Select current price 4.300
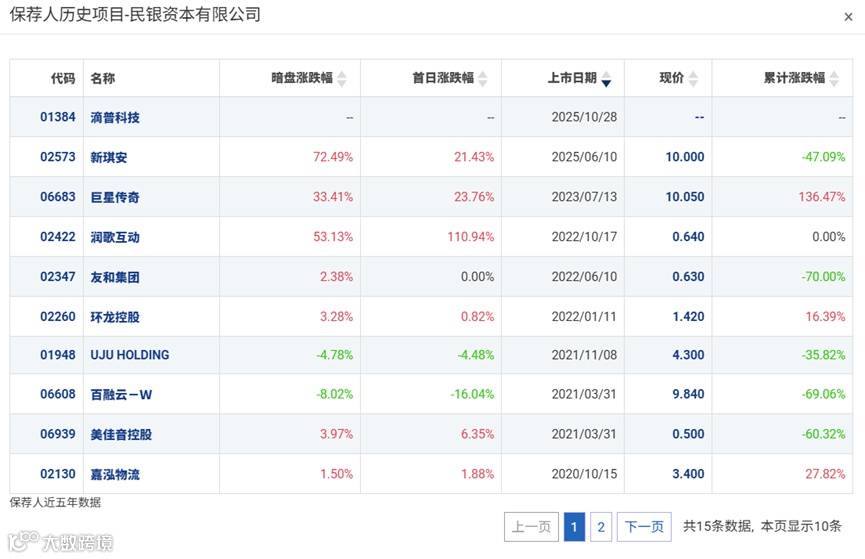 [688, 355]
